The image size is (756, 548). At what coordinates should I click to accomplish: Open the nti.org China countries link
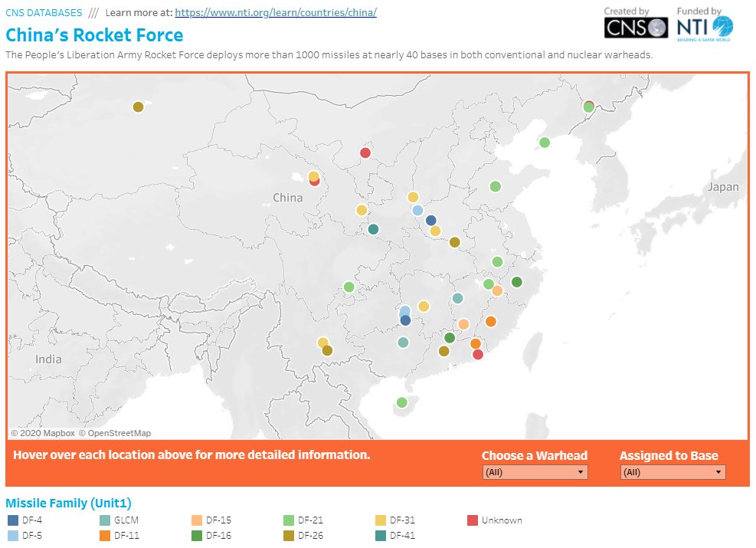(276, 13)
